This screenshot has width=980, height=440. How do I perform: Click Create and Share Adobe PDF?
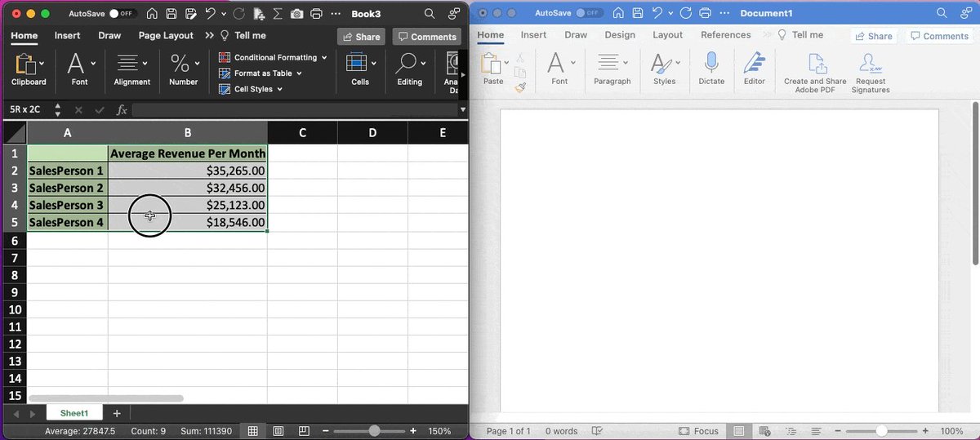coord(815,73)
